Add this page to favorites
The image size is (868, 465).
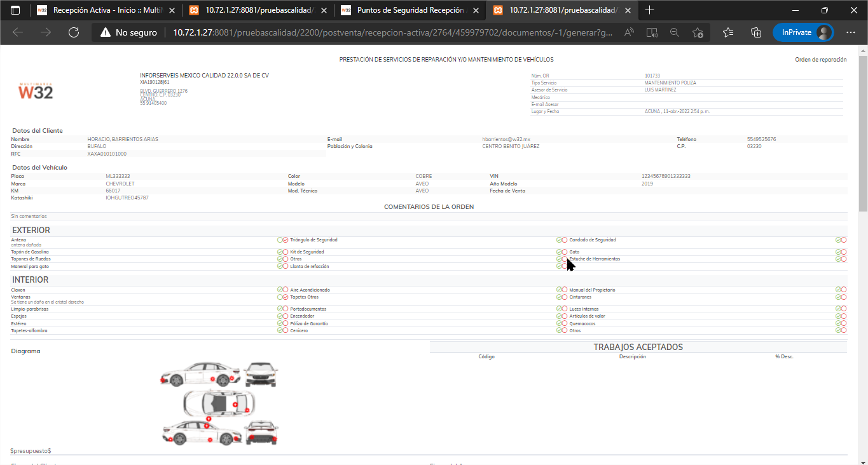point(698,32)
